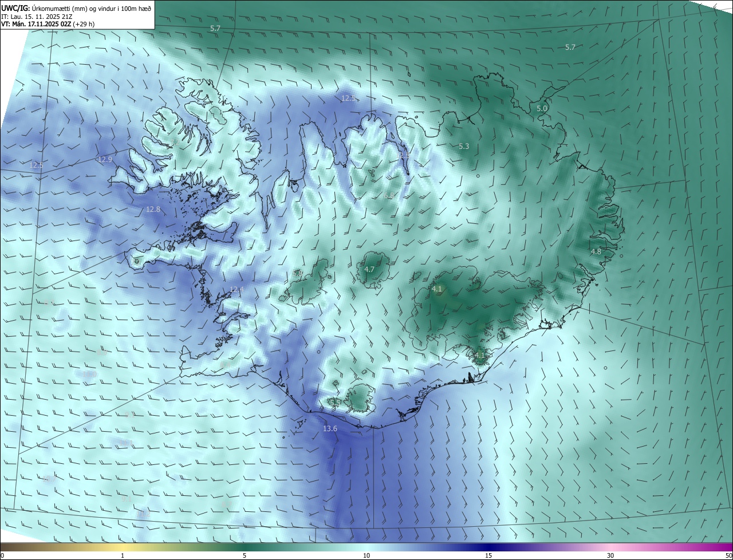Click the 12.8 value label in Breiðafjörður bay
Image resolution: width=733 pixels, height=560 pixels.
[153, 210]
